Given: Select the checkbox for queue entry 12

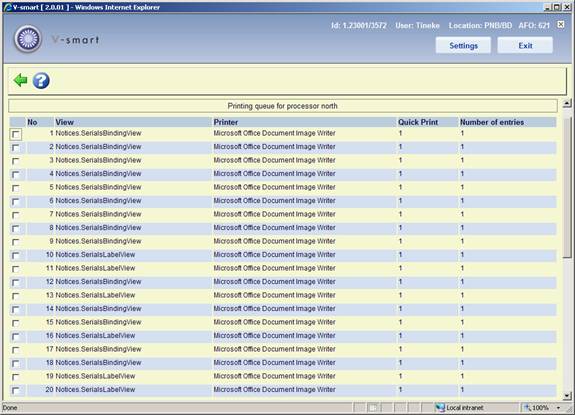Looking at the screenshot, I should tap(16, 283).
